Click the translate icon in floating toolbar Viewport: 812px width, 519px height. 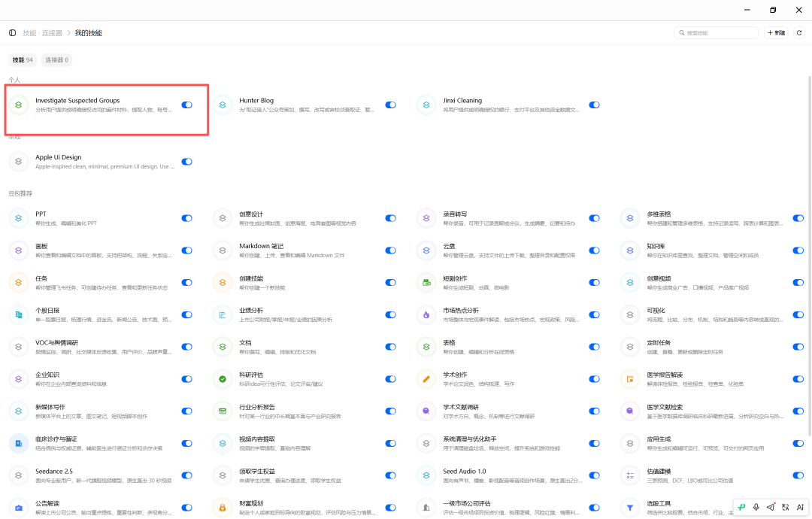pos(785,507)
